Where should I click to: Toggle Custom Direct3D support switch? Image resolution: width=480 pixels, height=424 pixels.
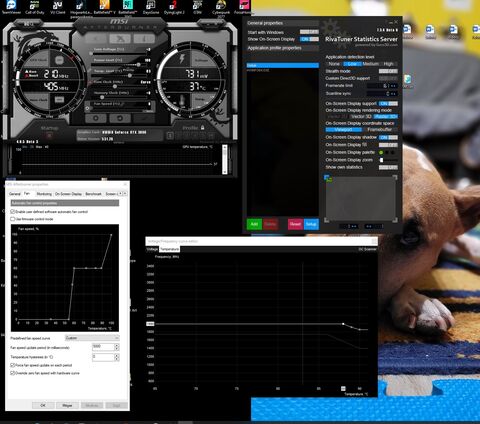388,78
